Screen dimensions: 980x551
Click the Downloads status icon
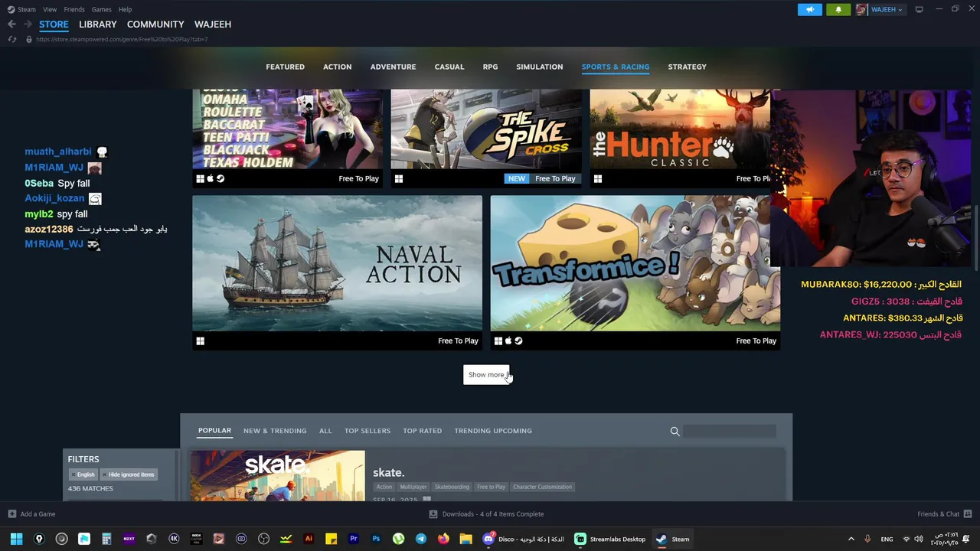433,514
